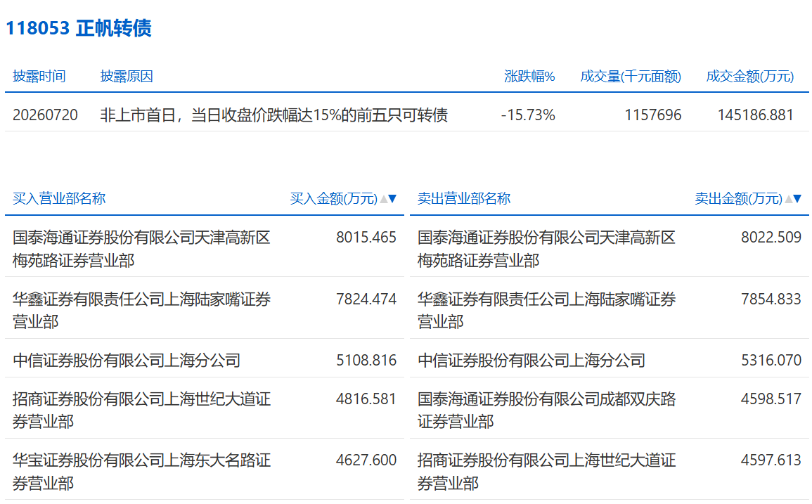This screenshot has width=812, height=504.
Task: Select sell amount 4597.613
Action: [x=771, y=460]
